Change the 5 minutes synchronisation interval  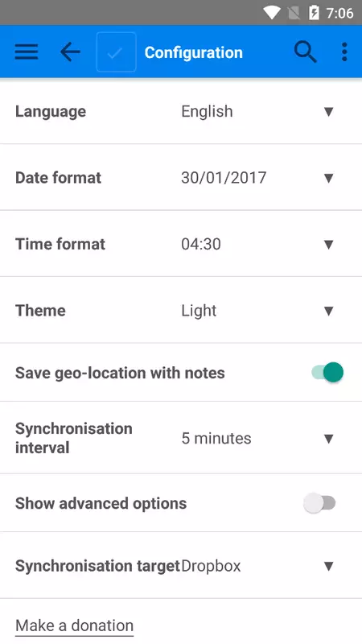[x=257, y=438]
